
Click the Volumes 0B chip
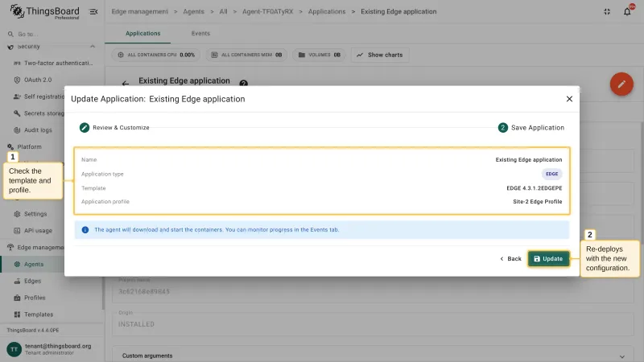[x=319, y=55]
